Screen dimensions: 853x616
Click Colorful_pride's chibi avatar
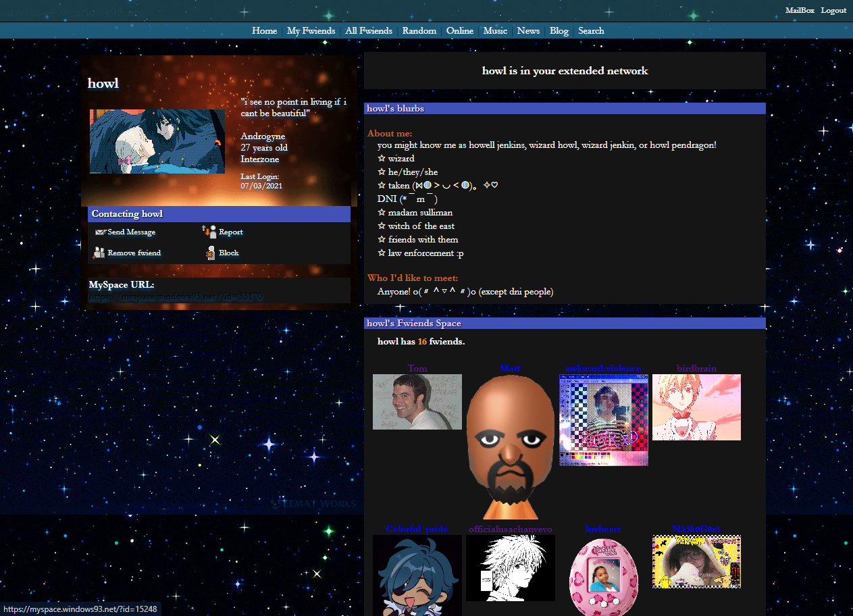pyautogui.click(x=417, y=575)
